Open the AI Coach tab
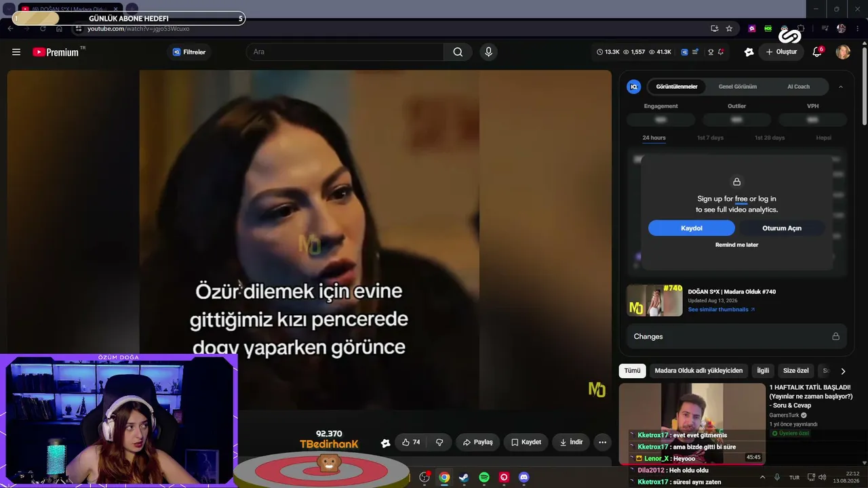Screen dimensions: 868x488 (x=798, y=87)
